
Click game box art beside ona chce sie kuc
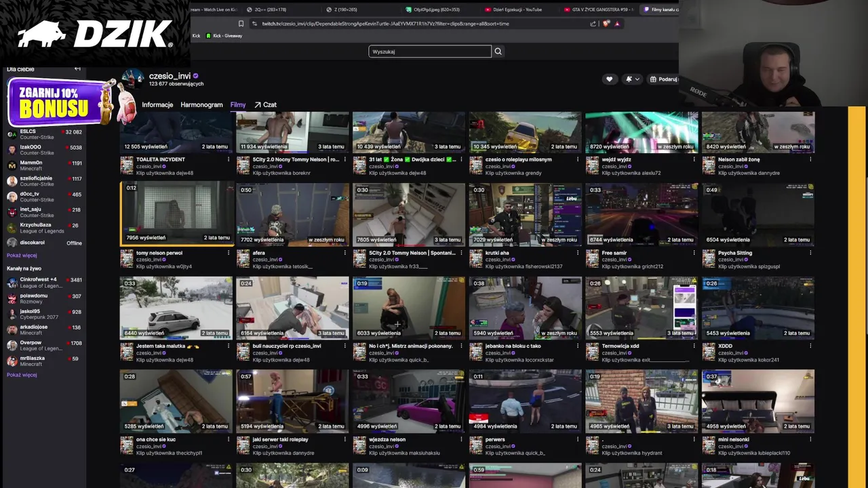tap(126, 446)
